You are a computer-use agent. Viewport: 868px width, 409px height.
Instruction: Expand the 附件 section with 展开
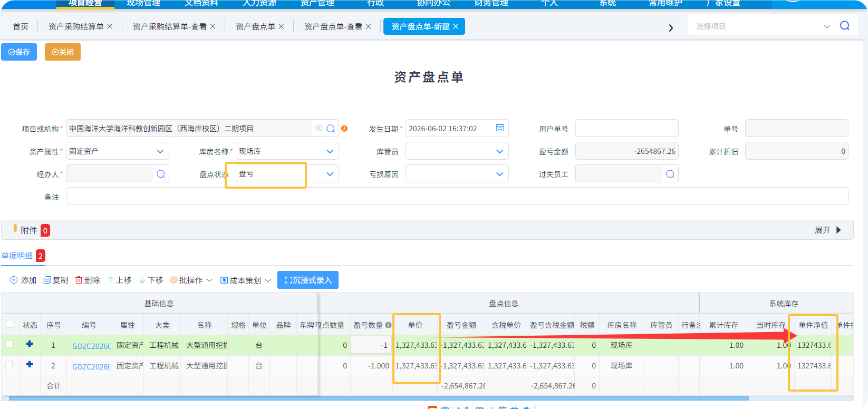pyautogui.click(x=827, y=230)
